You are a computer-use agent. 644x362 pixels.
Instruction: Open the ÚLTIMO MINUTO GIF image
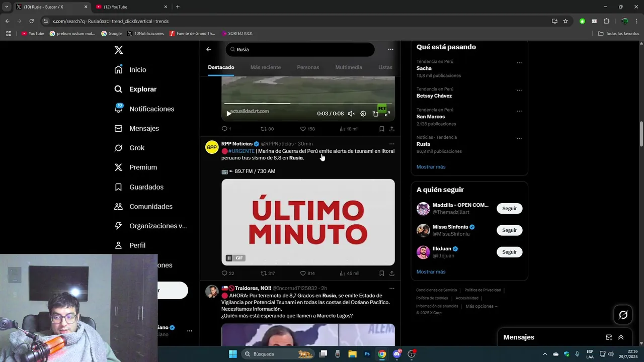click(x=308, y=222)
